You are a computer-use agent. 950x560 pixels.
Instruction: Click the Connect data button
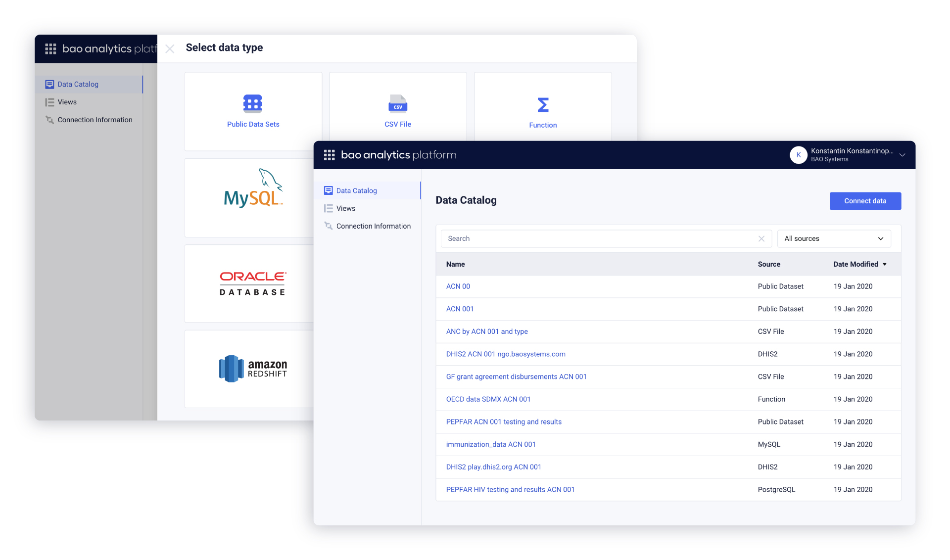click(x=865, y=201)
